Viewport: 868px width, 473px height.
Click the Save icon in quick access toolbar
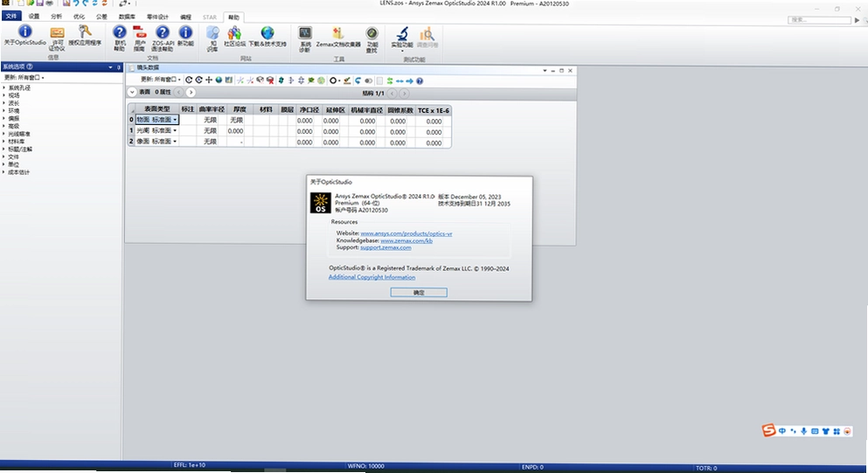[40, 3]
